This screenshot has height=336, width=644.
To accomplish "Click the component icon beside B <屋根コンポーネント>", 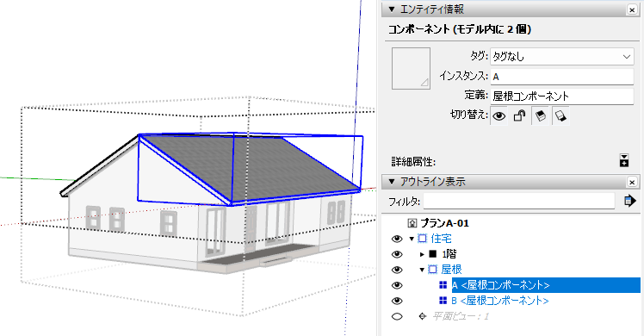I will click(x=443, y=301).
